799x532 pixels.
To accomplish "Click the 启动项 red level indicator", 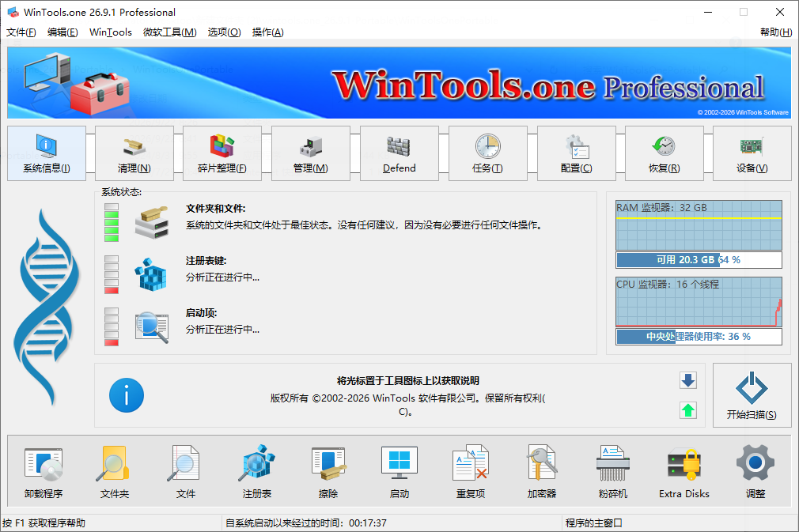I will [112, 327].
